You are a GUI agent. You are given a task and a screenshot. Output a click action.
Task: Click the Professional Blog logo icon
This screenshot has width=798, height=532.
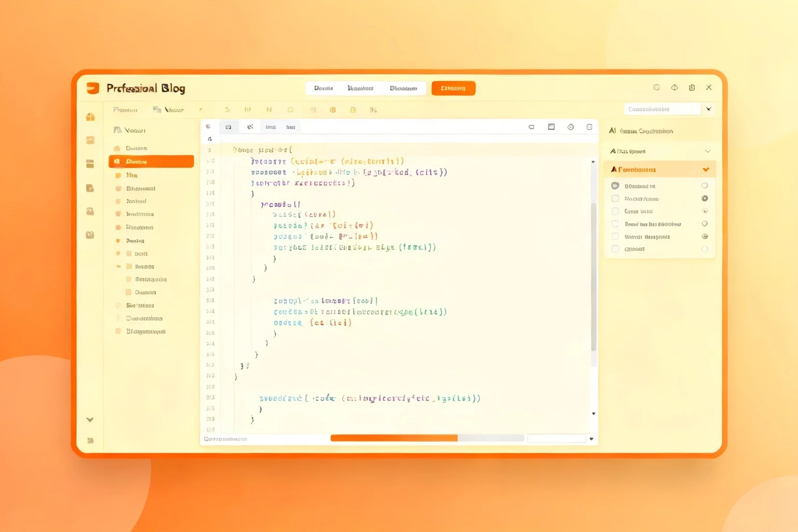click(92, 88)
